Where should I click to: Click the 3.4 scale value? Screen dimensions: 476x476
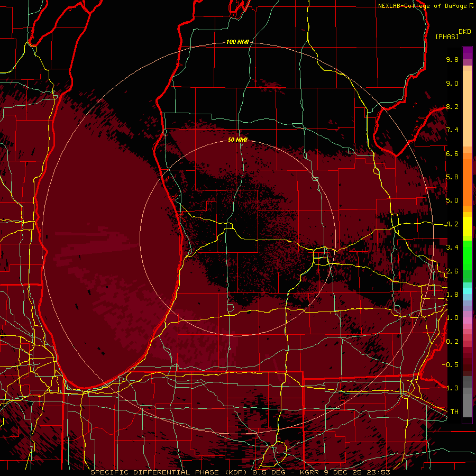pyautogui.click(x=452, y=248)
